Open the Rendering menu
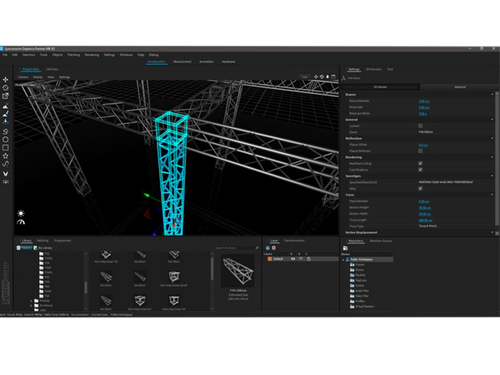The image size is (500, 375). [x=92, y=55]
